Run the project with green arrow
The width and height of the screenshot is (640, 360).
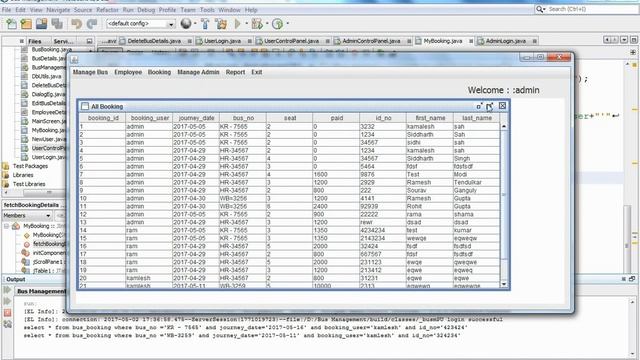click(x=238, y=24)
